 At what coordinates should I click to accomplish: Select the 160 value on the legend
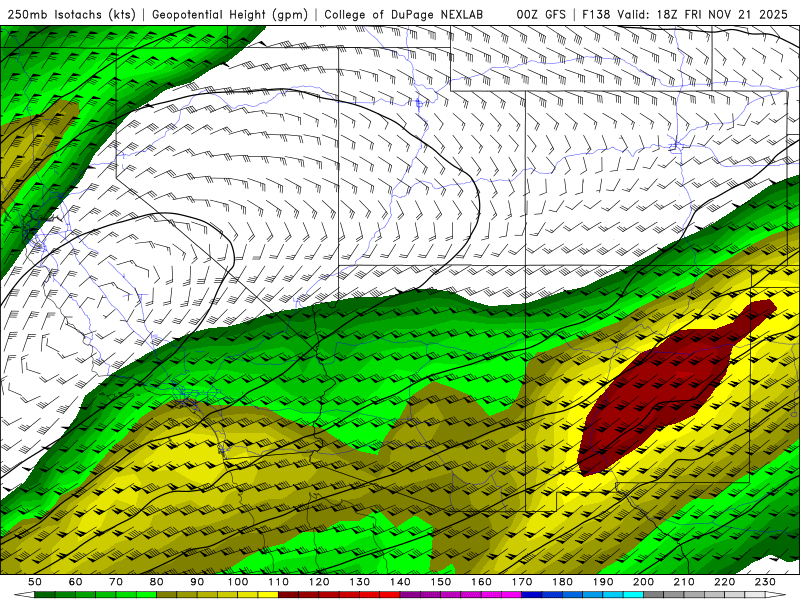481,582
